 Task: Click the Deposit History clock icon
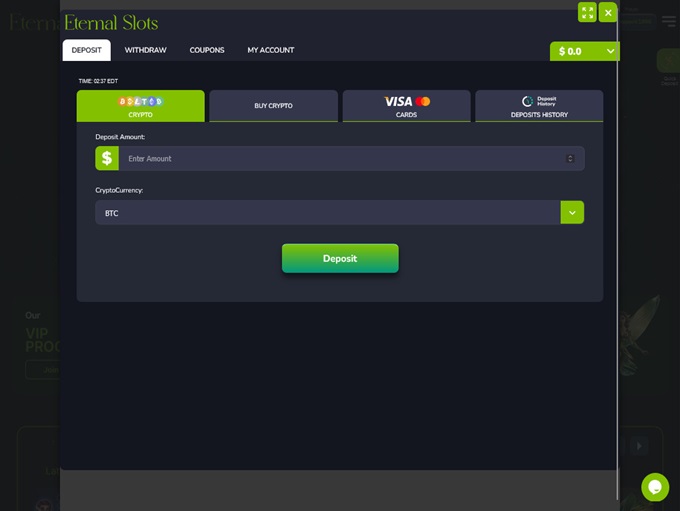coord(528,101)
